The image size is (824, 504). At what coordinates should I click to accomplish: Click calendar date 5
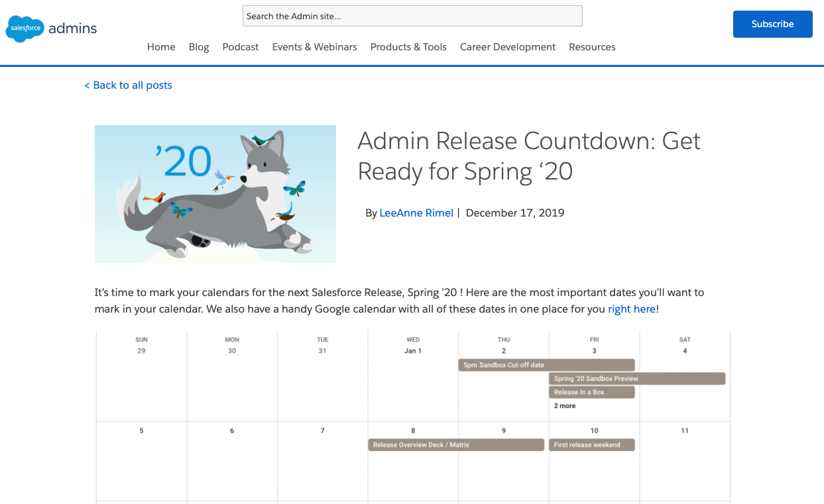(x=141, y=430)
